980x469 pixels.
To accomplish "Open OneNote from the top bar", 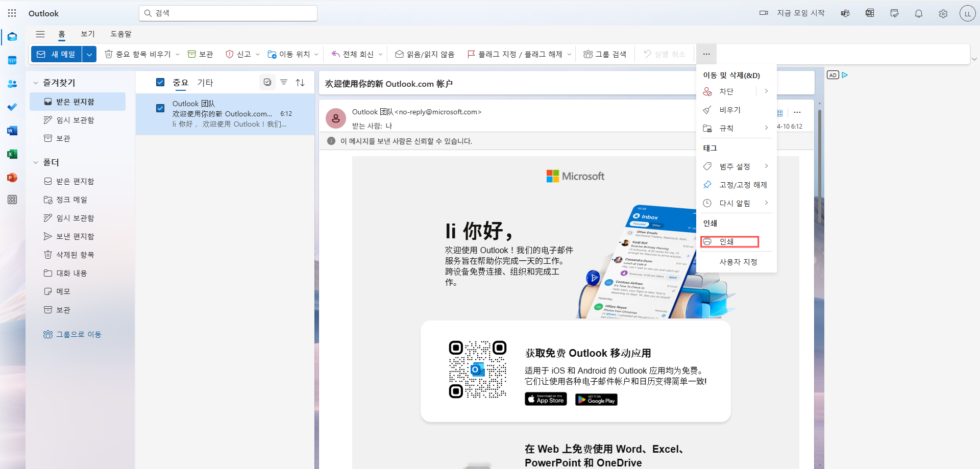I will [870, 13].
